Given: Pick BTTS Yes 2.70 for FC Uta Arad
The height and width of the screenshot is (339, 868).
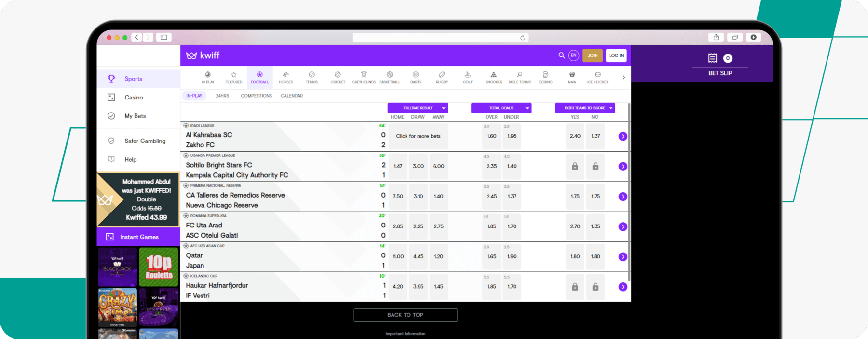Looking at the screenshot, I should 575,226.
